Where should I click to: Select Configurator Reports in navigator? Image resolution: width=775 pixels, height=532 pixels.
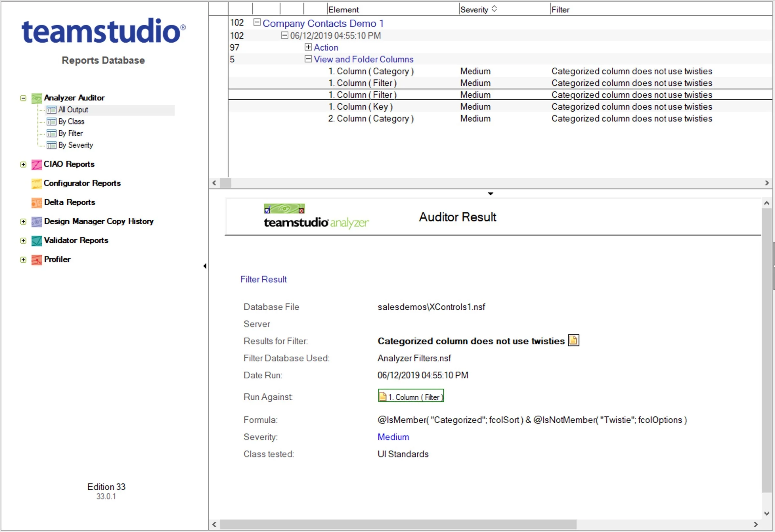[82, 183]
